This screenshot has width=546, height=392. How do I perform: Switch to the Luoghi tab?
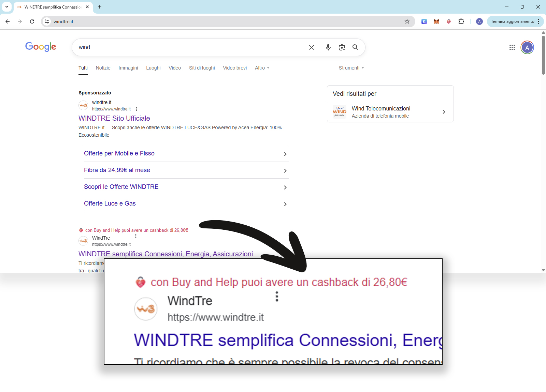153,68
